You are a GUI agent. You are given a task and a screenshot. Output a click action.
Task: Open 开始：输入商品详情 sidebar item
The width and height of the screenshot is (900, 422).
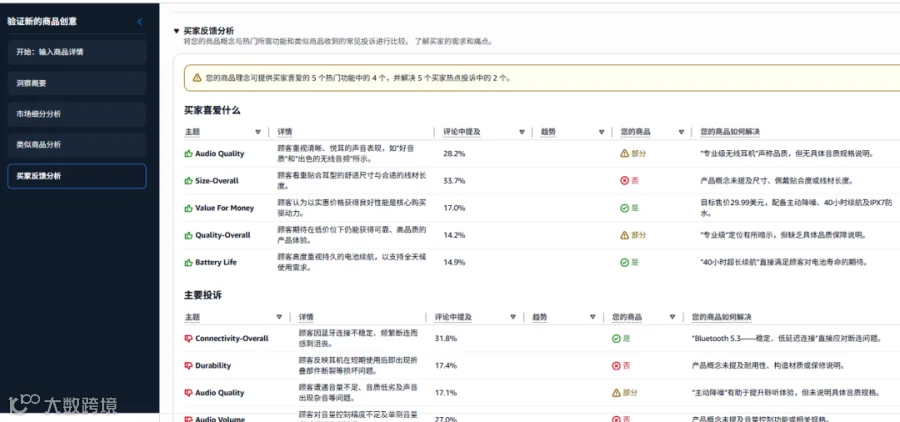[77, 52]
